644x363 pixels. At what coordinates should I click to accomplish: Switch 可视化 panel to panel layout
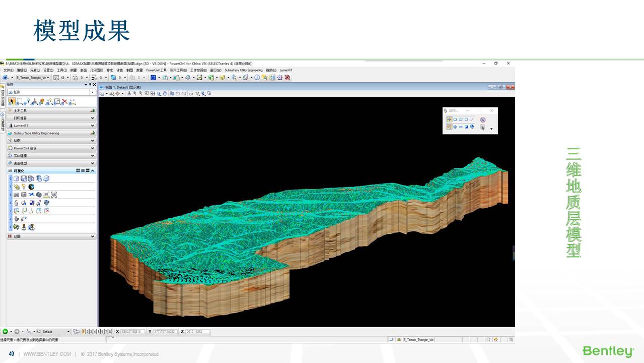[x=88, y=171]
